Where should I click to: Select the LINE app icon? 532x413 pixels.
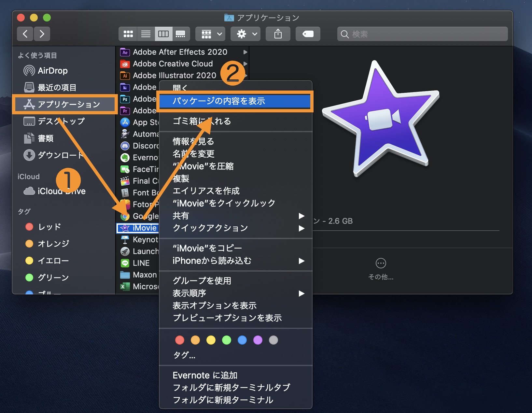coord(125,263)
